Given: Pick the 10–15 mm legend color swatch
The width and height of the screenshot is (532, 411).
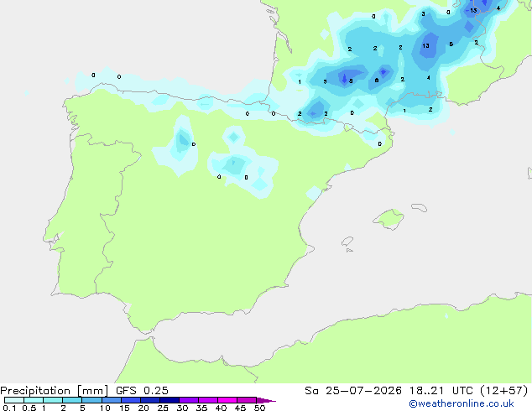Looking at the screenshot, I should [x=111, y=400].
